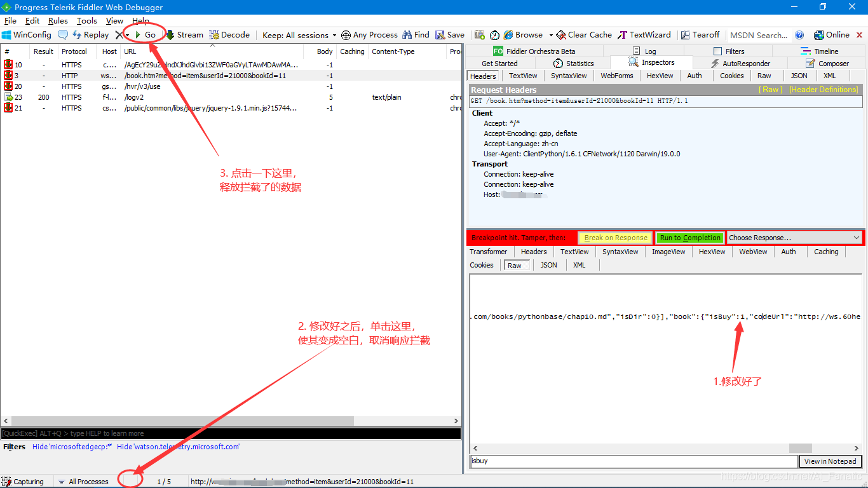Open the Tools menu
This screenshot has height=488, width=868.
pyautogui.click(x=87, y=21)
